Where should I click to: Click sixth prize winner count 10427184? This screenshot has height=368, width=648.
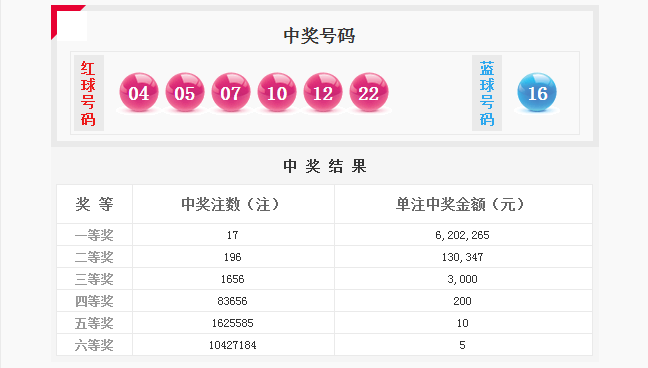tap(233, 345)
